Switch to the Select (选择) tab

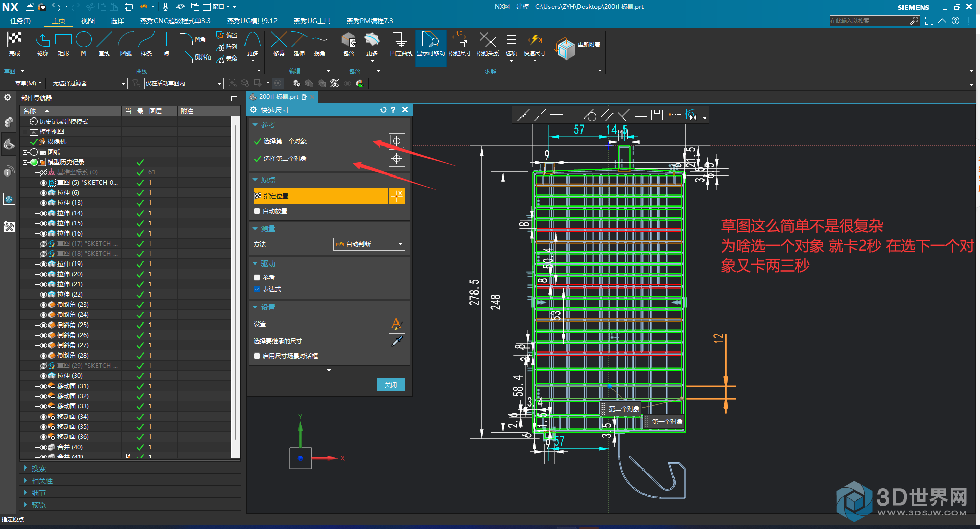pyautogui.click(x=117, y=21)
